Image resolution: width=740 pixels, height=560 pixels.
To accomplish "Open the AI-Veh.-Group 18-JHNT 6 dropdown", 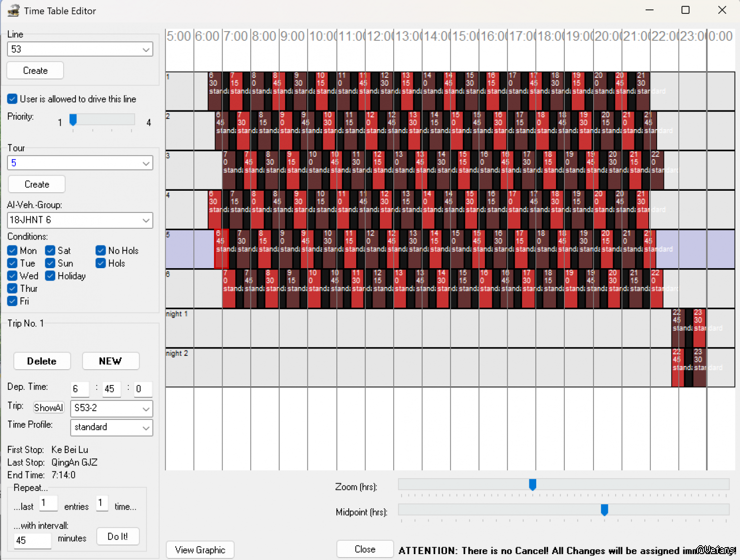I will tap(80, 220).
